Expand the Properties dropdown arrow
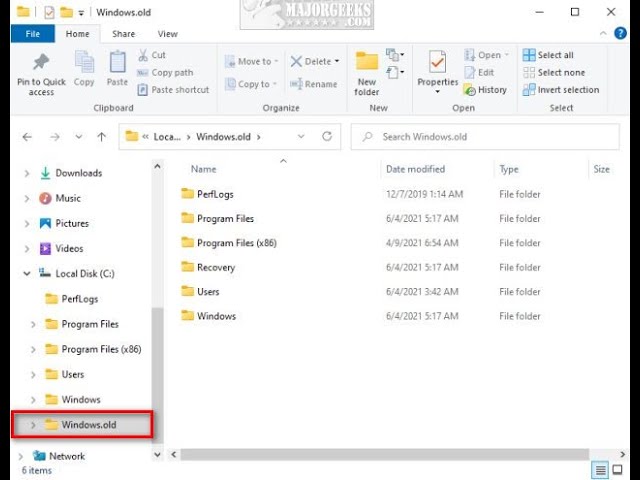The width and height of the screenshot is (640, 480). pos(438,91)
